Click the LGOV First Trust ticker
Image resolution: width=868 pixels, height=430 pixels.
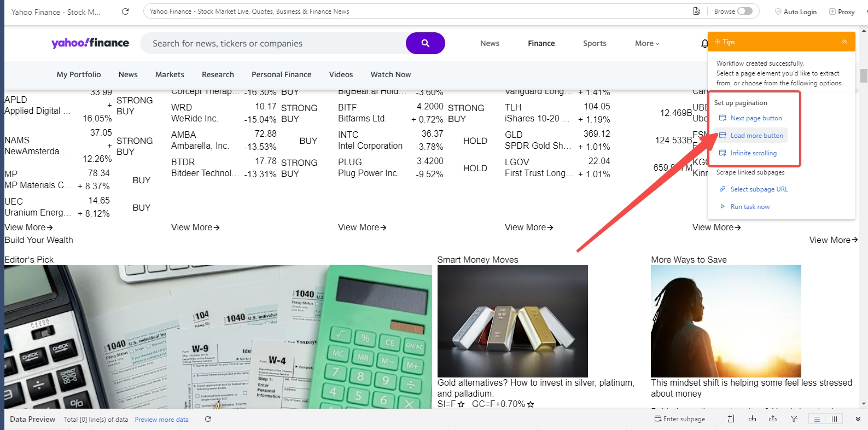517,162
